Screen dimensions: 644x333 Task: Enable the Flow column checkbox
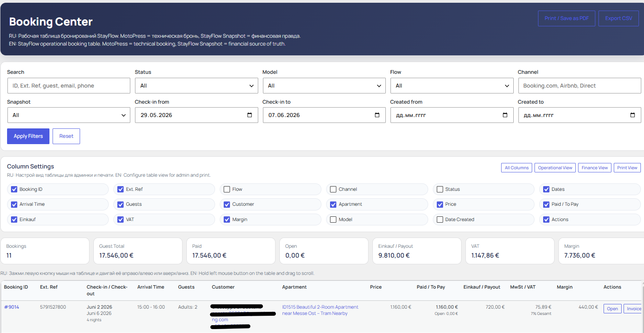(227, 189)
